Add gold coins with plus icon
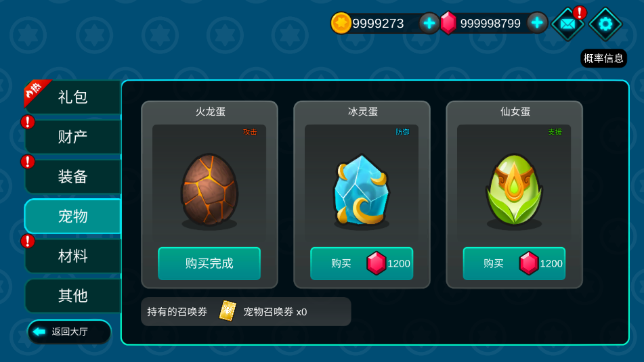 tap(429, 23)
